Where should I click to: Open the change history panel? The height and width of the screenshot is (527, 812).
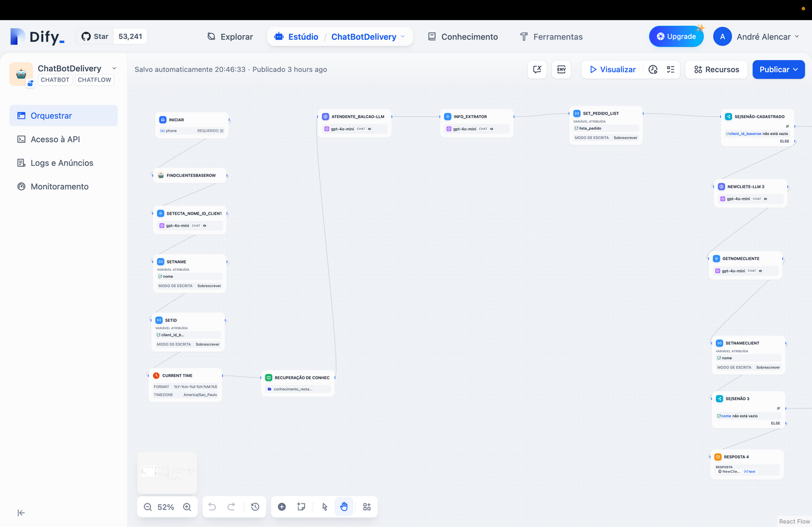tap(255, 507)
